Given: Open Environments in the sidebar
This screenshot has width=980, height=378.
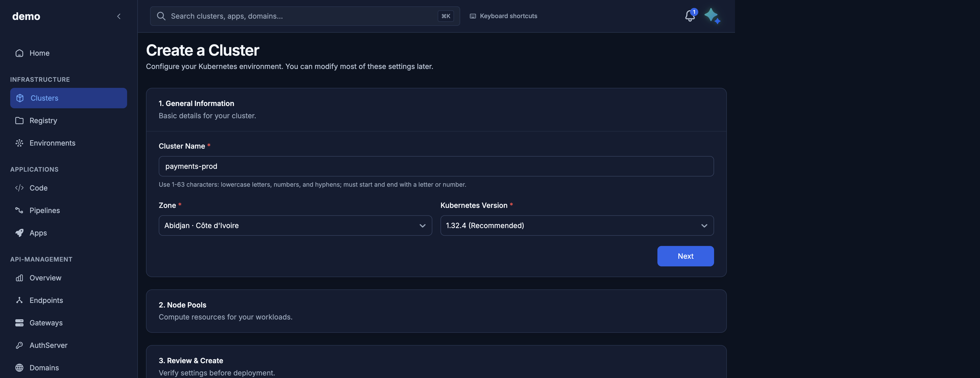Looking at the screenshot, I should [68, 143].
